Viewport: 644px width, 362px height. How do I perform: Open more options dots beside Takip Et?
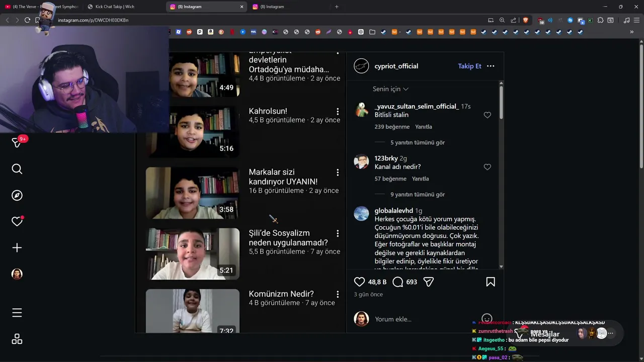pos(491,66)
